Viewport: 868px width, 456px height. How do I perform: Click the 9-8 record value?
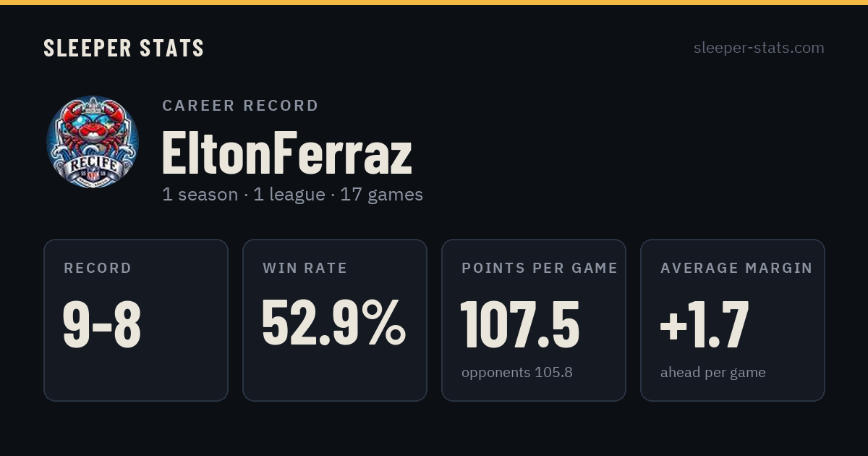(x=102, y=324)
